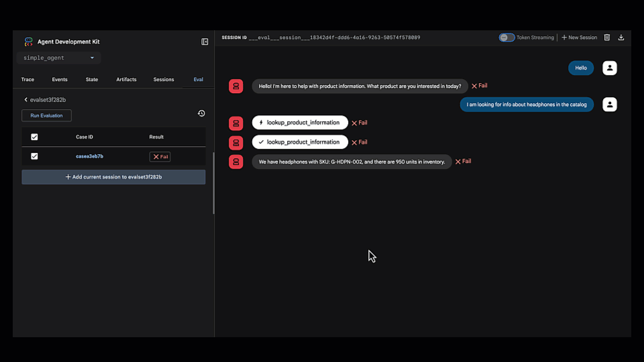Open the evaluation history icon
This screenshot has width=644, height=362.
click(x=201, y=113)
